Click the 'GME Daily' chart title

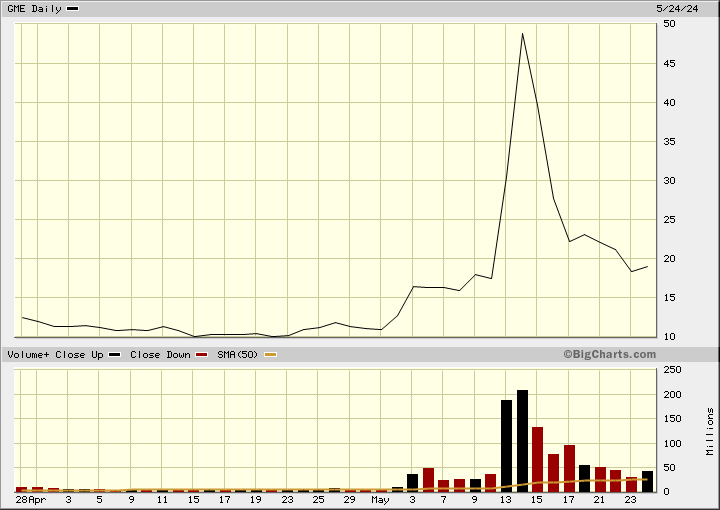point(34,9)
